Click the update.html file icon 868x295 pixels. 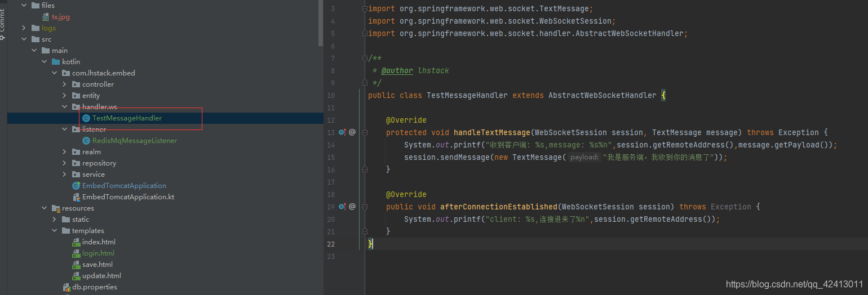[x=76, y=276]
